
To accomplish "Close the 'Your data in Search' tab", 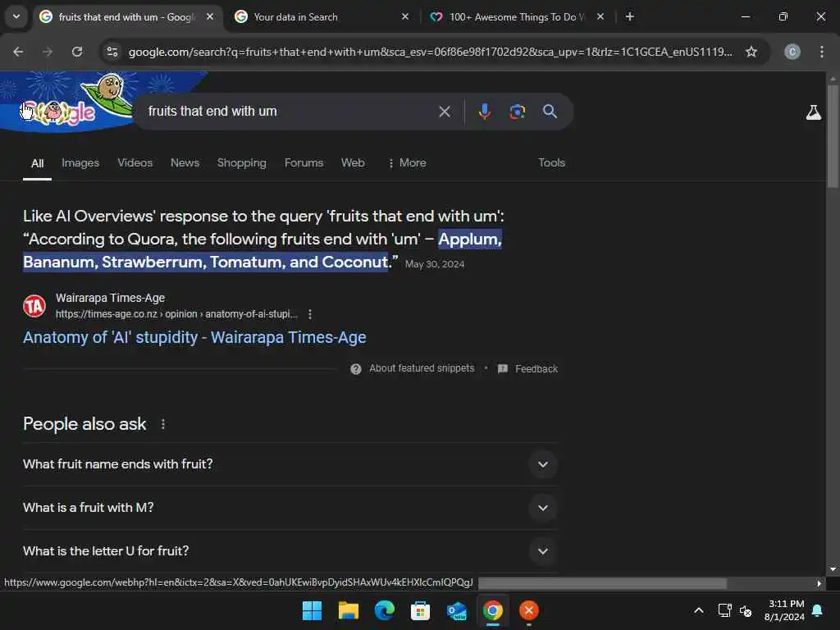I will [405, 16].
